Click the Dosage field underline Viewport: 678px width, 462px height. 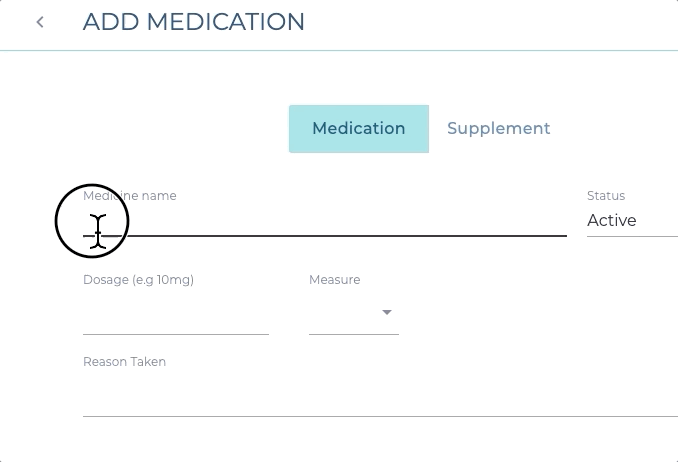point(175,333)
